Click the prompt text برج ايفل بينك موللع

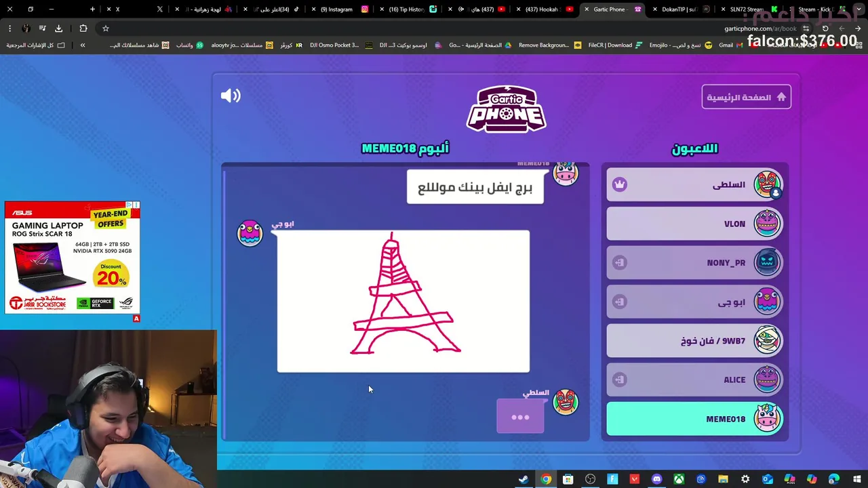tap(475, 188)
